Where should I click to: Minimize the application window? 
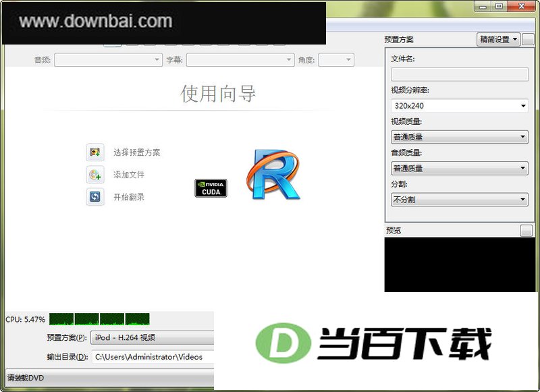(483, 7)
